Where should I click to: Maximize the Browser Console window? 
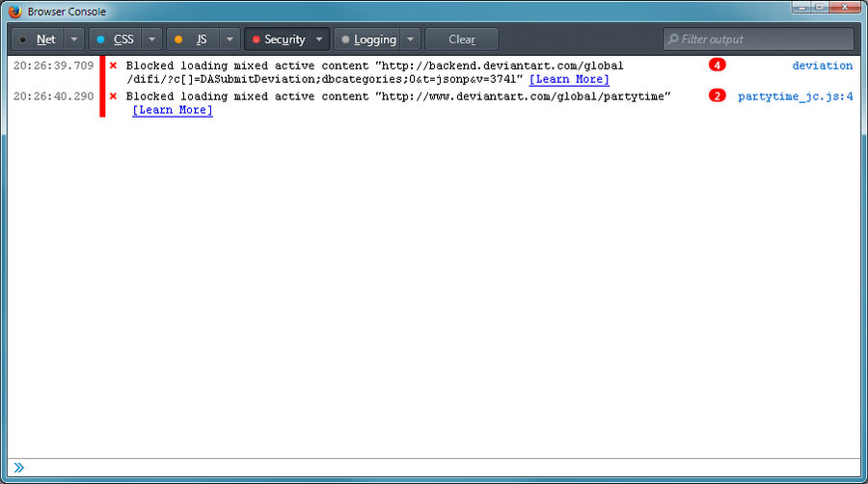coord(820,7)
